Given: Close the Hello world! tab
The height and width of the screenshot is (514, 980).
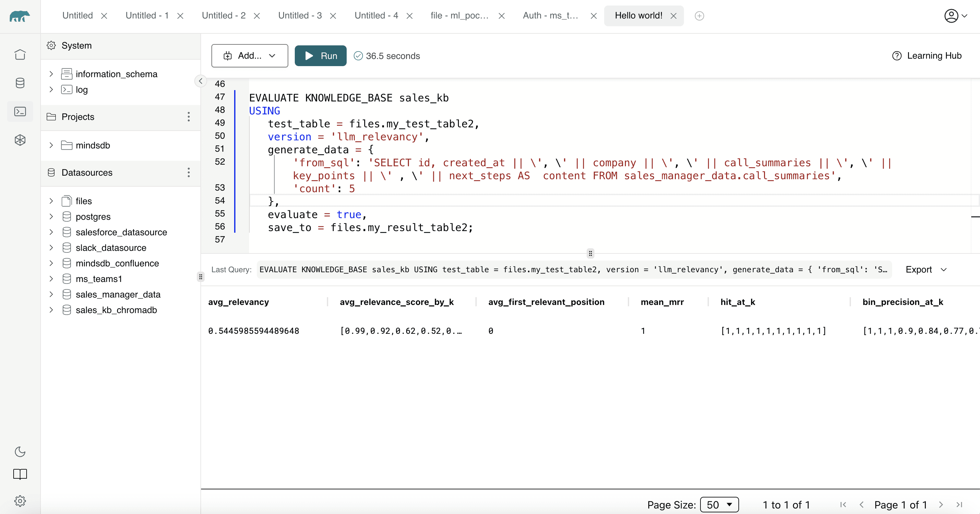Looking at the screenshot, I should 673,16.
